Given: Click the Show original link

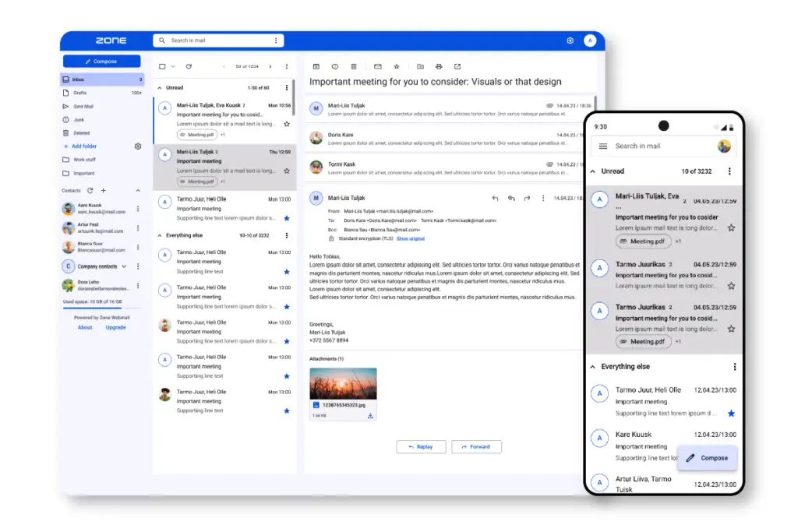Looking at the screenshot, I should [410, 238].
